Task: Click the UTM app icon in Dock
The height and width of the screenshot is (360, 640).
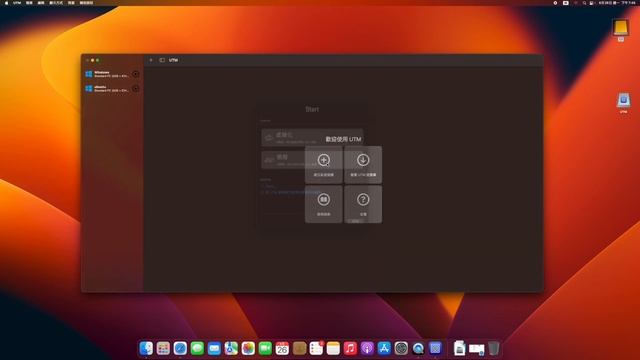Action: (435, 348)
